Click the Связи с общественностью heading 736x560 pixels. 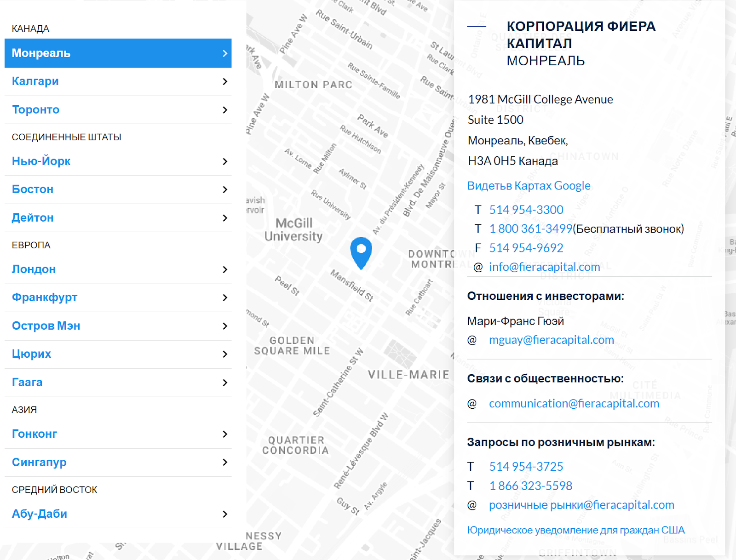546,378
